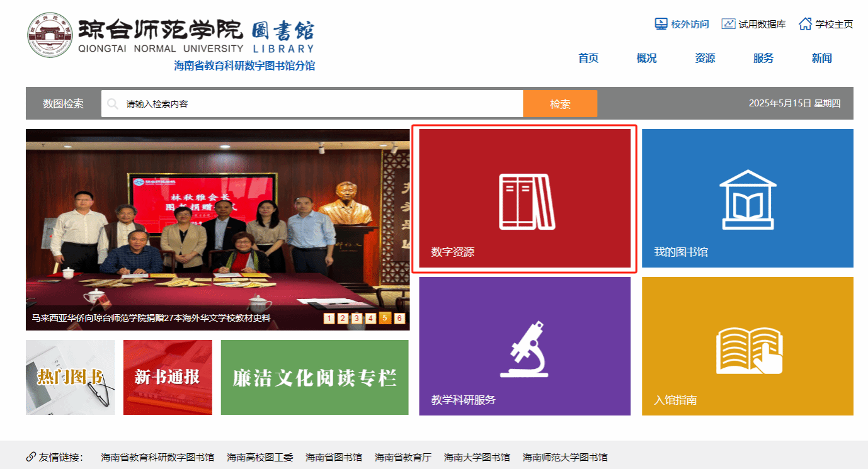Click the magnifier icon in search box
Screen dimensions: 868x469
(113, 104)
